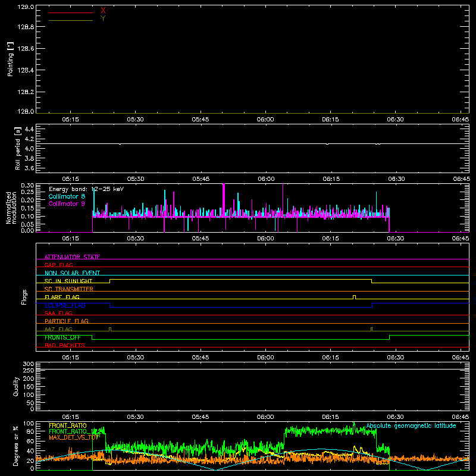Click the FRONTS_OFF flag label
The height and width of the screenshot is (476, 476).
[x=62, y=337]
